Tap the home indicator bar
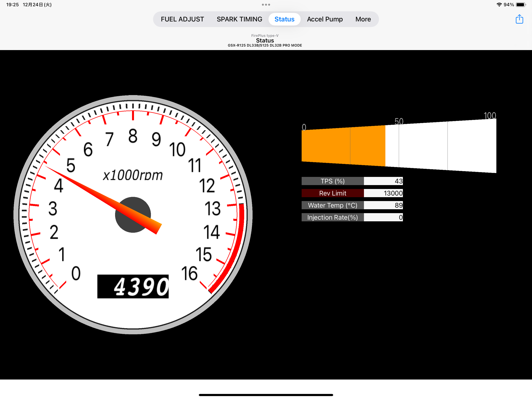Viewport: 532px width, 399px height. tap(266, 395)
